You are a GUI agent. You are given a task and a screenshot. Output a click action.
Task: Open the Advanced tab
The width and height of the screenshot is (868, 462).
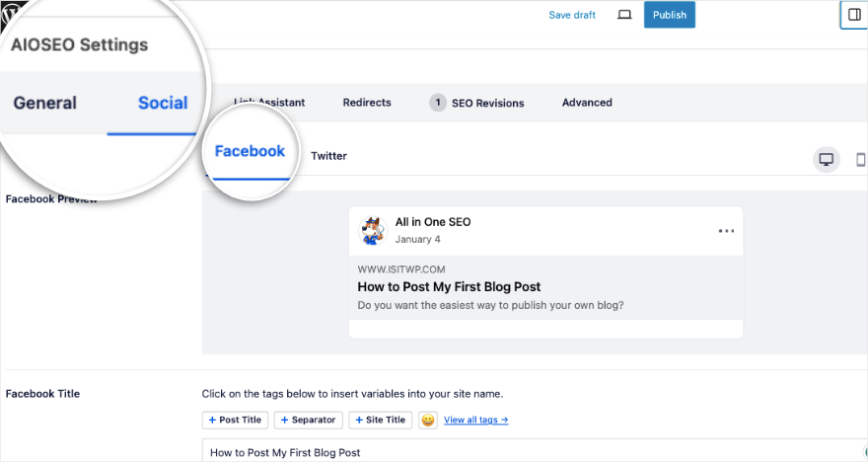[587, 103]
